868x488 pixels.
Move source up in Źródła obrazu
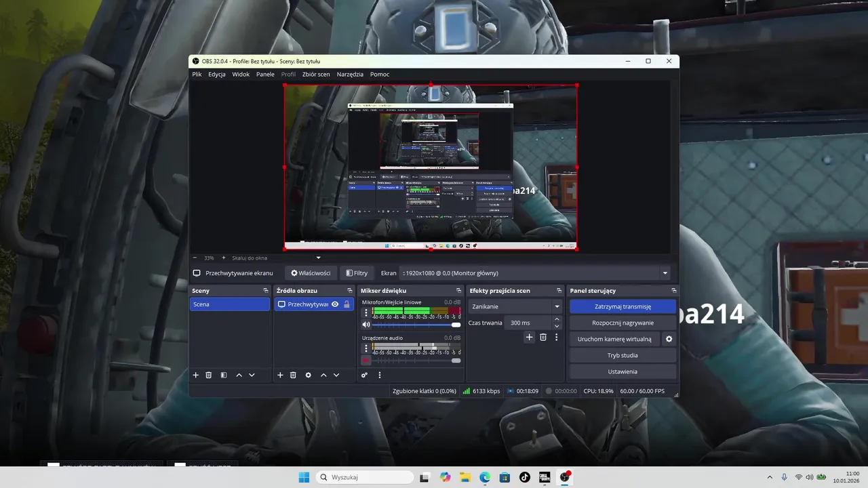tap(323, 375)
